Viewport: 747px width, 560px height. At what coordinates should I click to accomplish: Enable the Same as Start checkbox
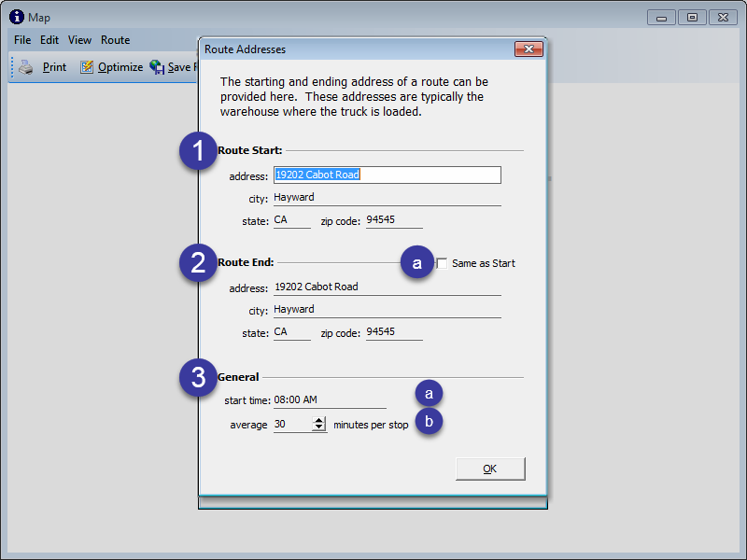pos(442,263)
